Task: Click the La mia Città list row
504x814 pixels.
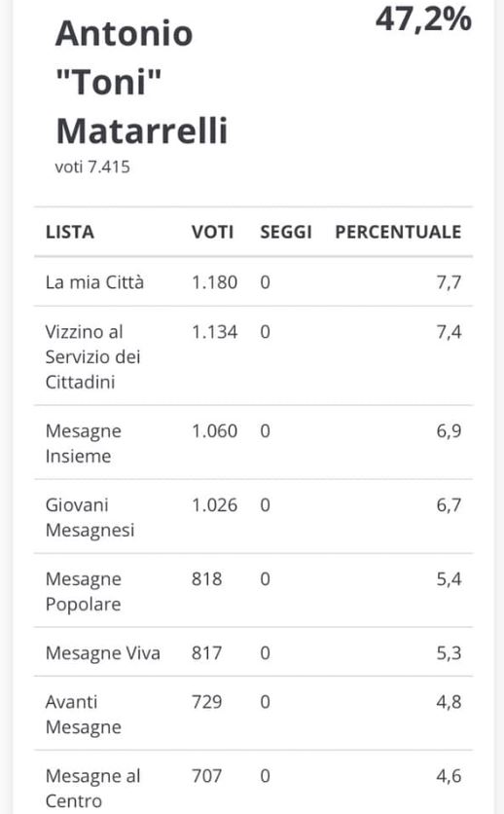Action: (253, 282)
